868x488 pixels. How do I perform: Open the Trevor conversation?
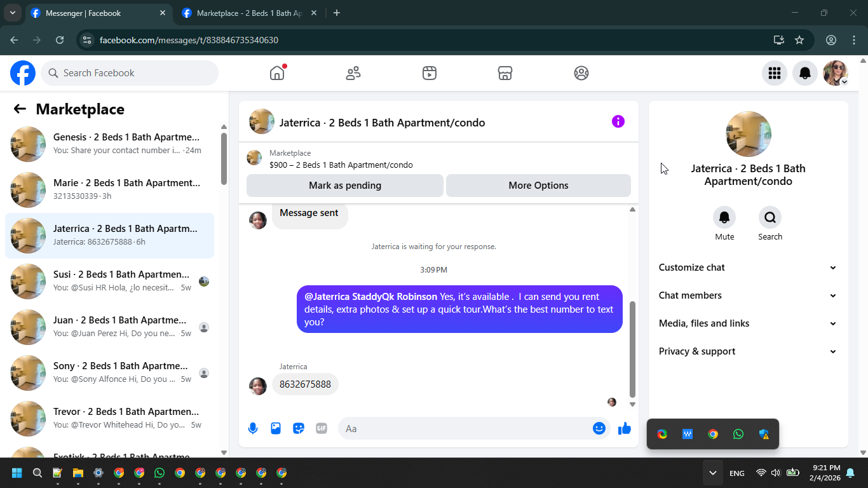tap(110, 419)
